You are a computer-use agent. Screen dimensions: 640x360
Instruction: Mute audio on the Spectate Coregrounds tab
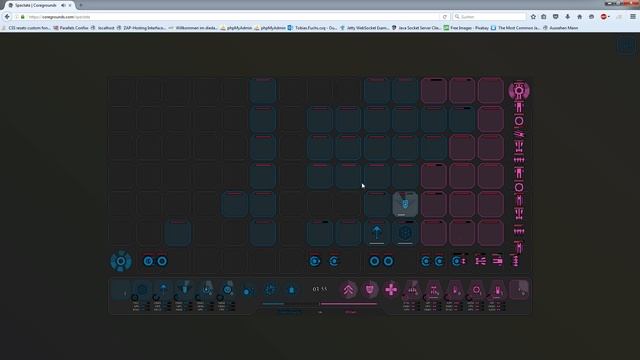[63, 5]
